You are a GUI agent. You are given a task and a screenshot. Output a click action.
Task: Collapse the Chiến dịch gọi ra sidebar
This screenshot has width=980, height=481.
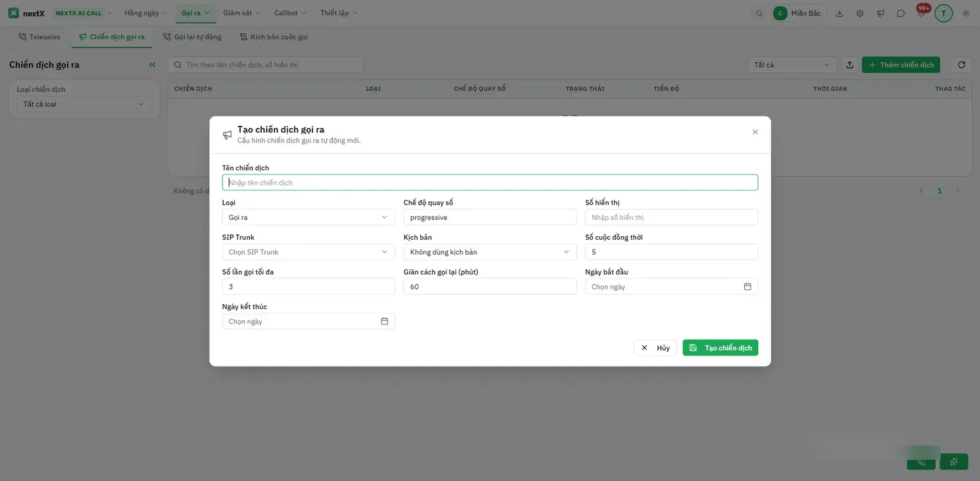(152, 65)
